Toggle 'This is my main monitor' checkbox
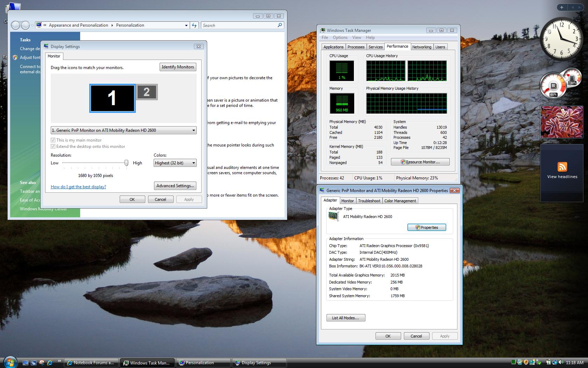 click(53, 140)
